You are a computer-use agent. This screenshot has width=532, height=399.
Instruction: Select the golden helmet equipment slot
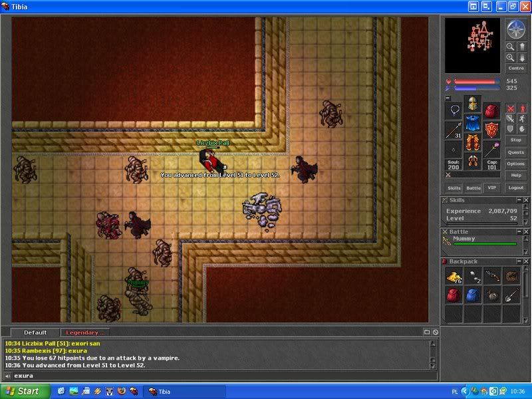click(473, 104)
